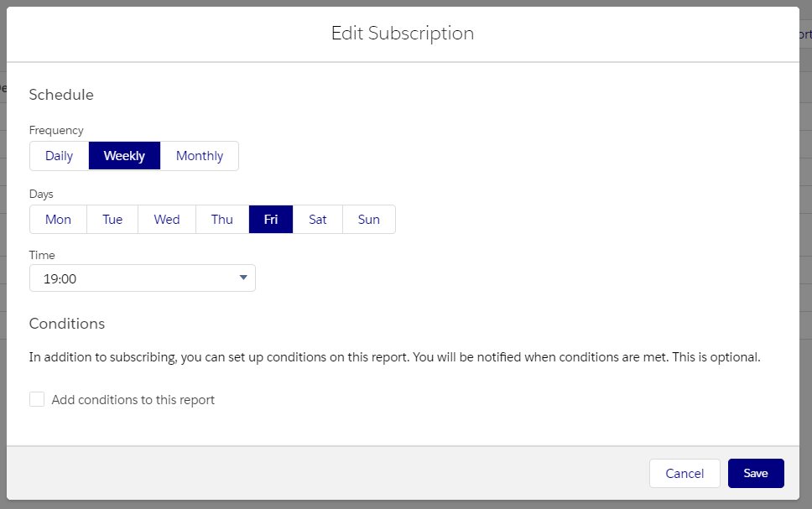
Task: Toggle Mon in Days selector
Action: [58, 220]
